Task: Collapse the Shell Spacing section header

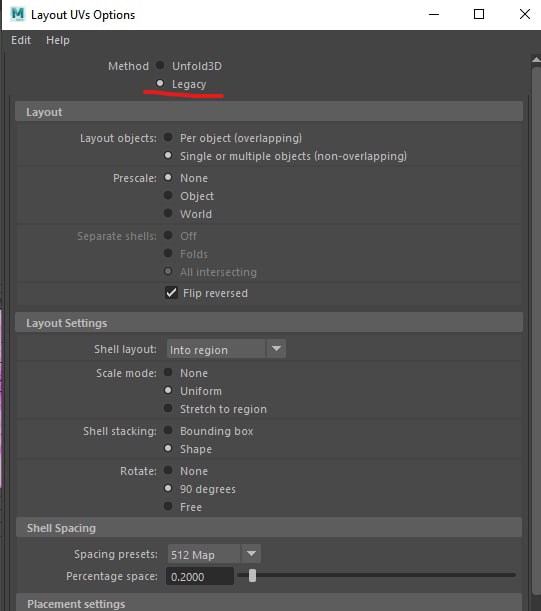Action: pyautogui.click(x=269, y=528)
